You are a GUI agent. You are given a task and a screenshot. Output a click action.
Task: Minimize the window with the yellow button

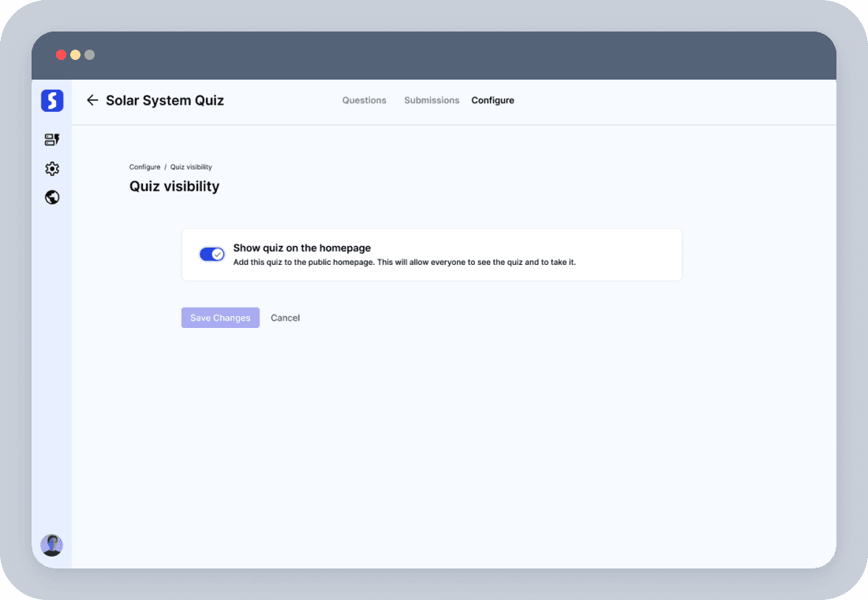click(x=75, y=55)
